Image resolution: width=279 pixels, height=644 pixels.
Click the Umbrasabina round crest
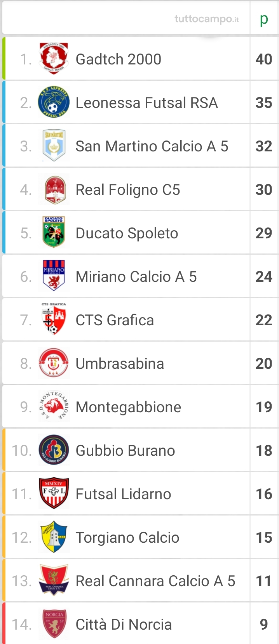(54, 363)
